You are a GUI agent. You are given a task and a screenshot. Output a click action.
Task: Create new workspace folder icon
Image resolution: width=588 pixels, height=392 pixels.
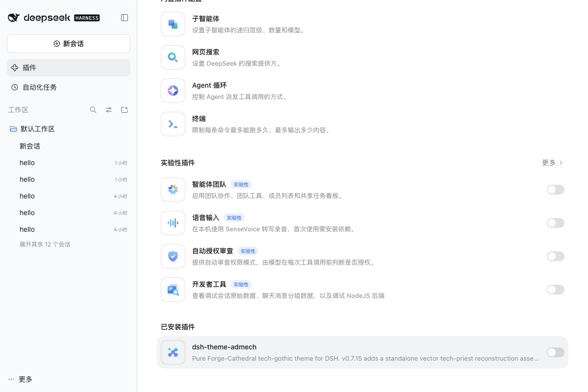[x=124, y=110]
